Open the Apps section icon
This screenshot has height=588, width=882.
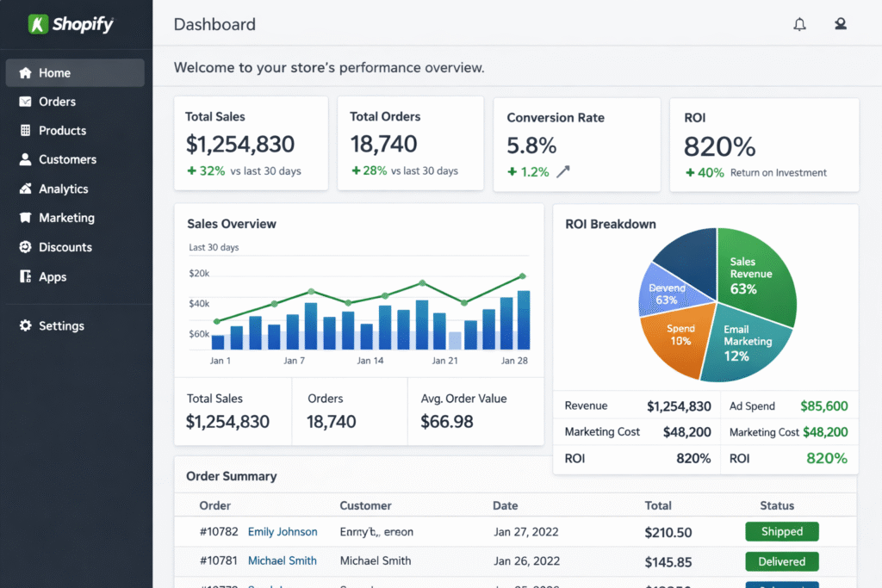pyautogui.click(x=27, y=276)
